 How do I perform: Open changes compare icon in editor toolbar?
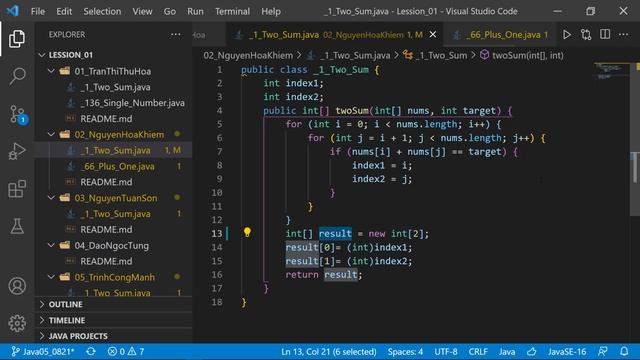(x=586, y=35)
